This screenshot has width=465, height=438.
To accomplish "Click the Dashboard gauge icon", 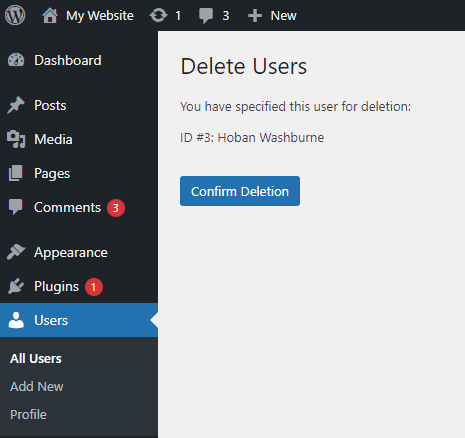I will coord(16,60).
